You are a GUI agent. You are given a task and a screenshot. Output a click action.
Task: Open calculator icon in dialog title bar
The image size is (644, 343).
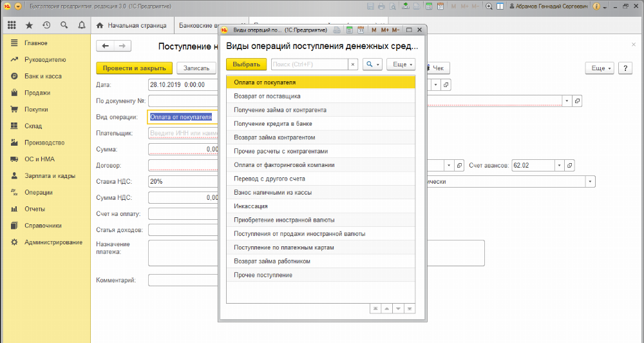tap(348, 30)
